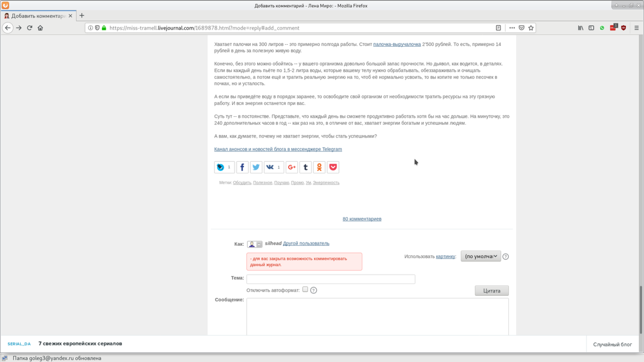This screenshot has width=644, height=362.
Task: Open the userpic picture dropdown
Action: (x=480, y=256)
